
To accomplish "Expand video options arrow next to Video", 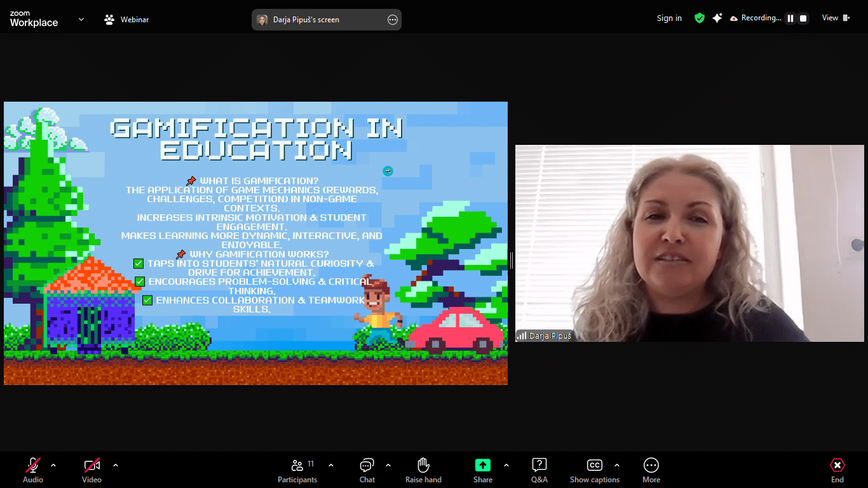I will [x=116, y=465].
